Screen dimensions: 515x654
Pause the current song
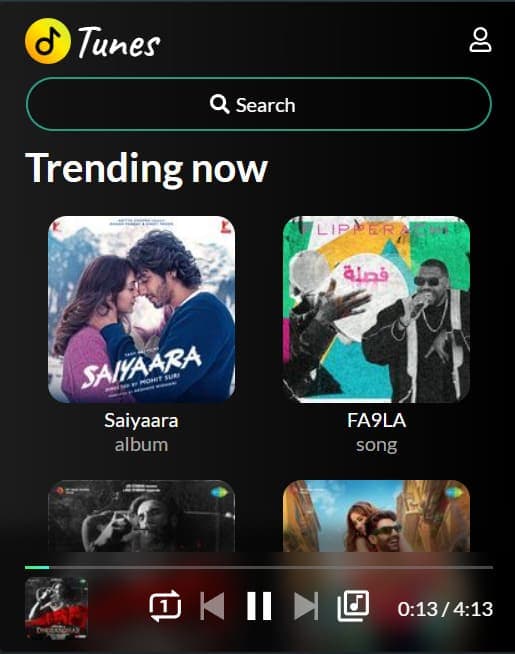tap(259, 606)
